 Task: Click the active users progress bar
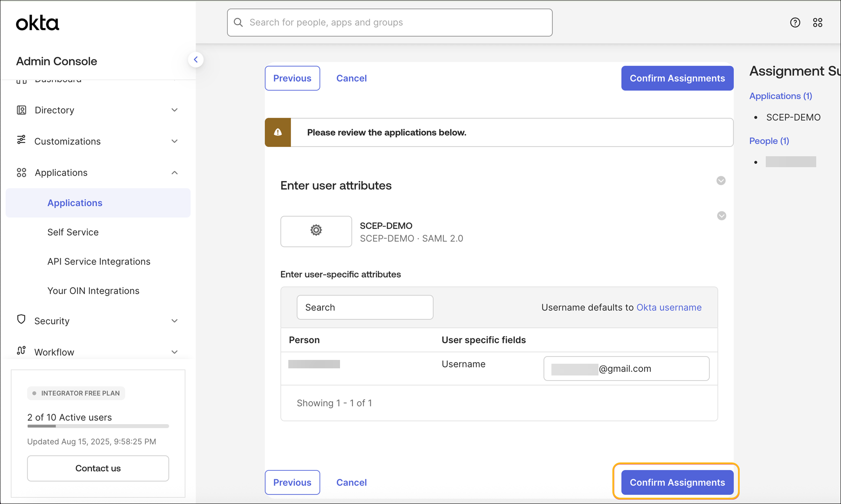tap(98, 426)
